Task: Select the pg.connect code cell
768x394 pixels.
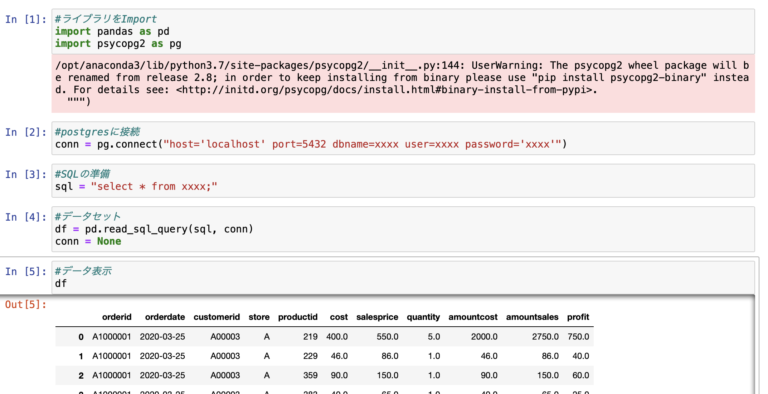Action: coord(403,138)
